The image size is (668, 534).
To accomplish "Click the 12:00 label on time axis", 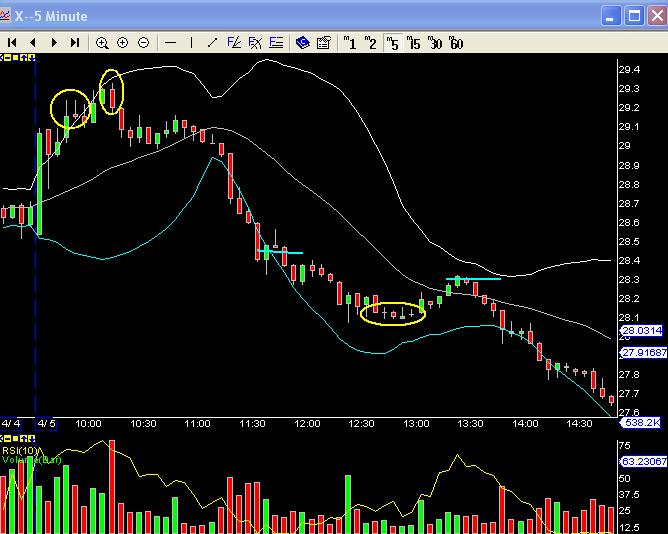I will coord(307,424).
